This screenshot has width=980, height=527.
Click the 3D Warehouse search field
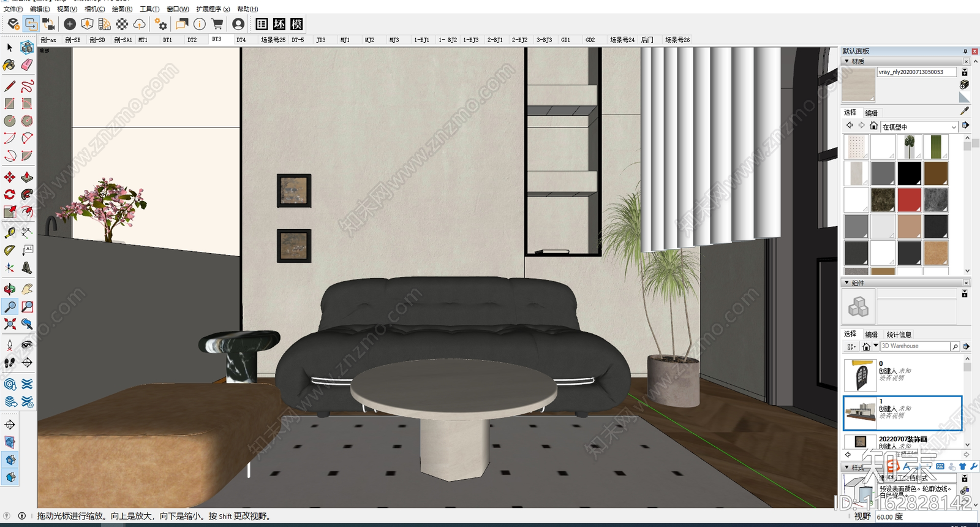tap(915, 346)
